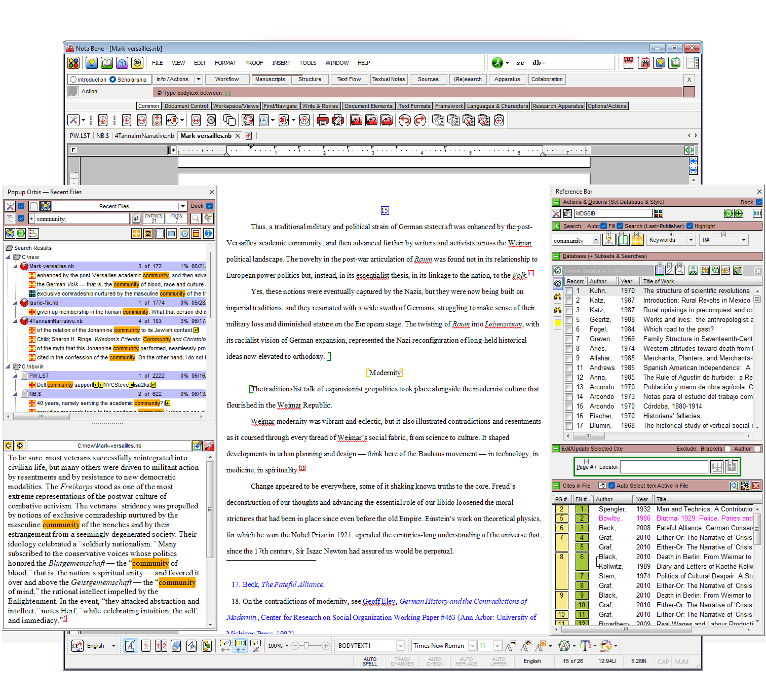The height and width of the screenshot is (700, 766).
Task: Click the colored squares icon next to MDSBIB
Action: pos(659,213)
